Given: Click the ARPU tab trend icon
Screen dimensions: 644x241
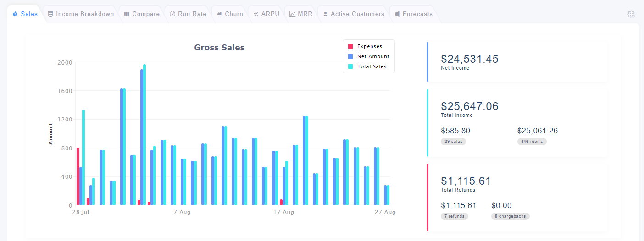Looking at the screenshot, I should [x=256, y=14].
